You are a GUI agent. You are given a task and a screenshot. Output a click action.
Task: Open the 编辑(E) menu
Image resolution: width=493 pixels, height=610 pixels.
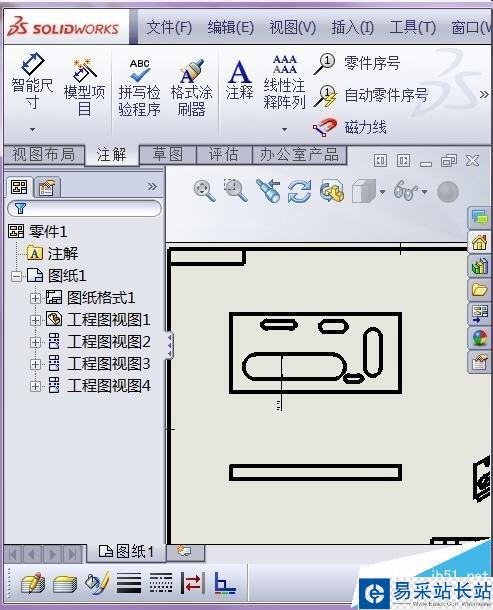230,27
